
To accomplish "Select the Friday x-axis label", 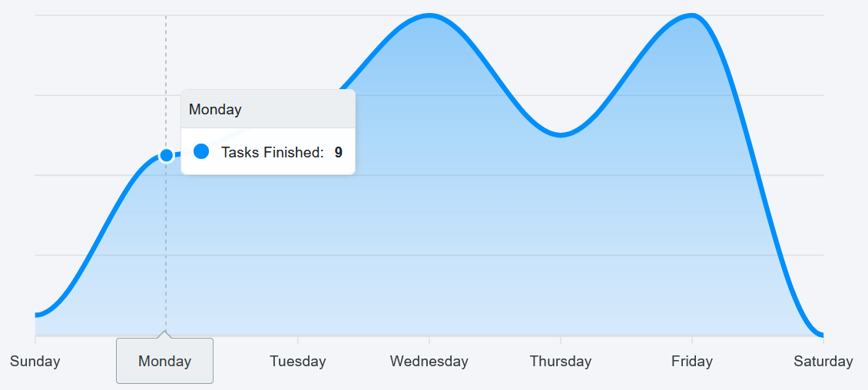I will click(692, 362).
